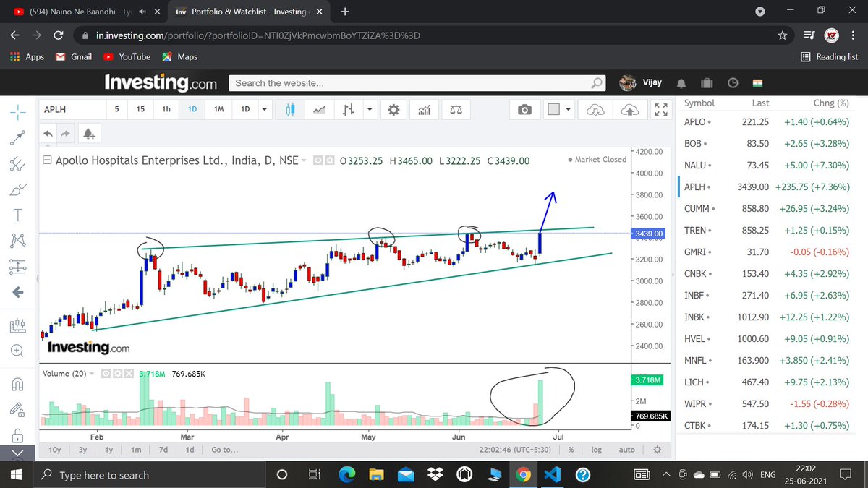Select NALU row in watchlist
The height and width of the screenshot is (488, 868).
(x=767, y=165)
